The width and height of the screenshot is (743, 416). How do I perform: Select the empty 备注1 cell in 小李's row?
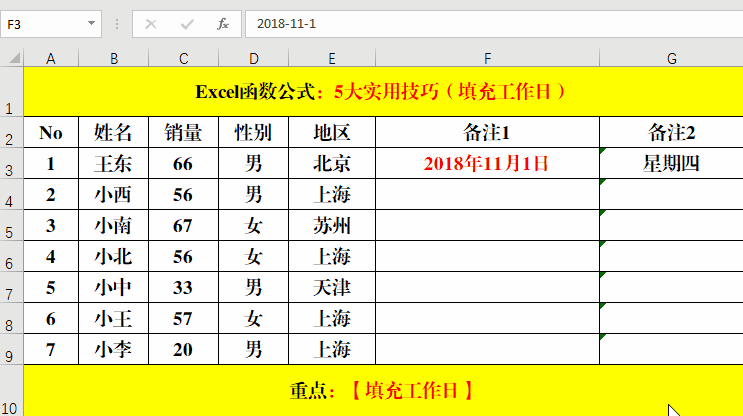coord(487,349)
